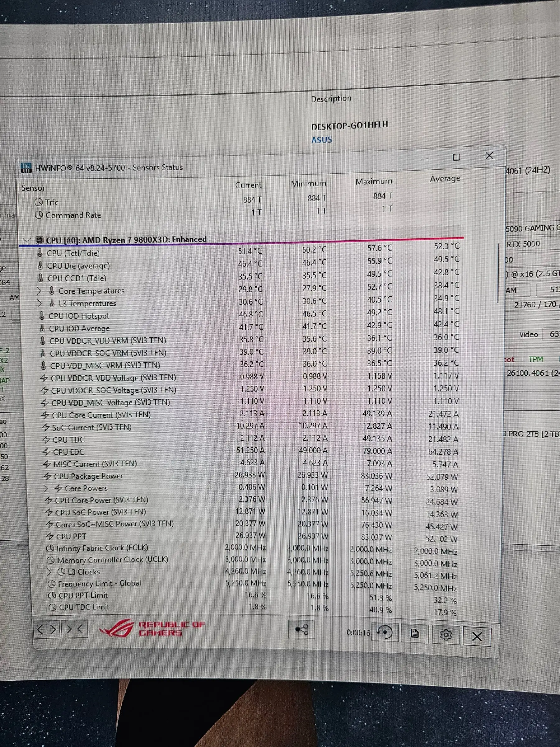Expand the Core Temperatures row
The height and width of the screenshot is (747, 560).
click(39, 291)
